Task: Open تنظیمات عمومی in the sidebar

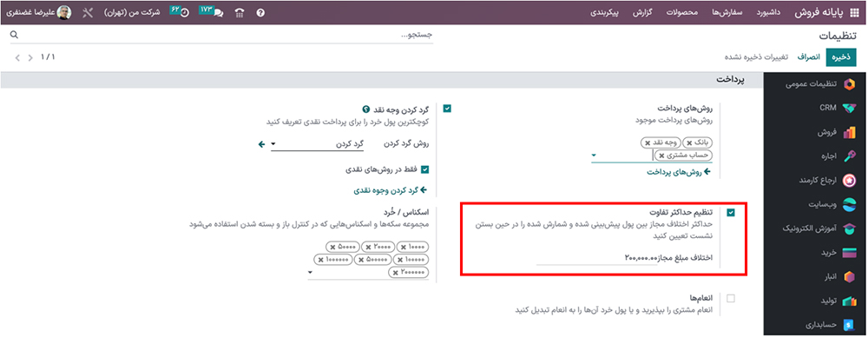Action: coord(814,84)
